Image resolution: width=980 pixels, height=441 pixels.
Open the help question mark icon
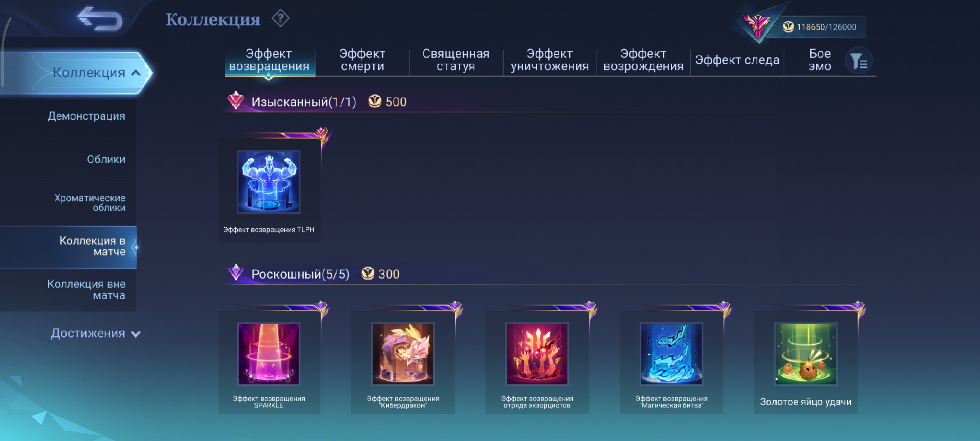click(280, 18)
